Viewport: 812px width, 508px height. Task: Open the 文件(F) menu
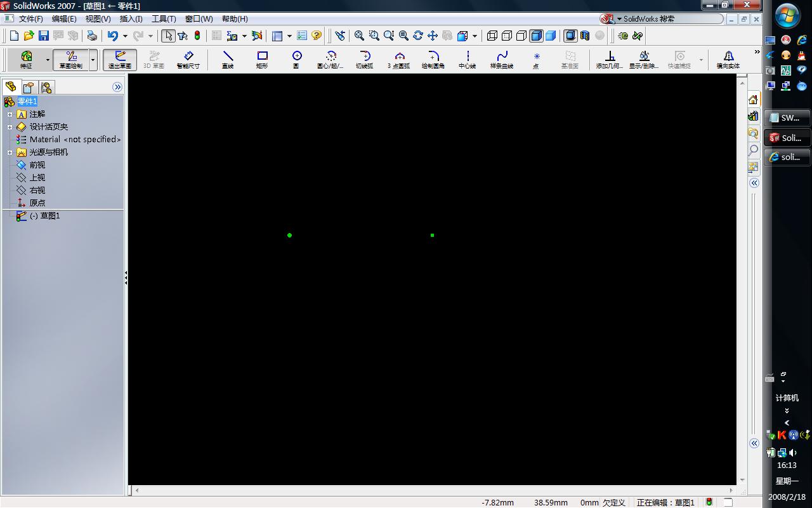coord(30,19)
